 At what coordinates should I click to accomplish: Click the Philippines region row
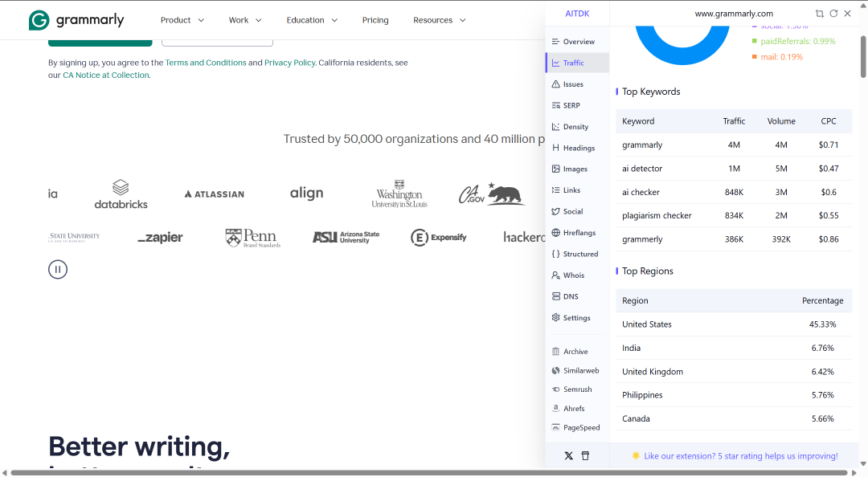734,395
